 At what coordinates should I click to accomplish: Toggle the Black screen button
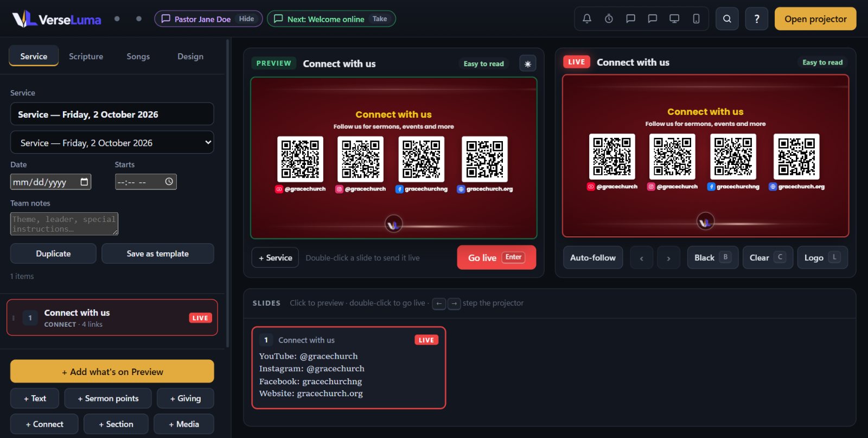coord(713,258)
